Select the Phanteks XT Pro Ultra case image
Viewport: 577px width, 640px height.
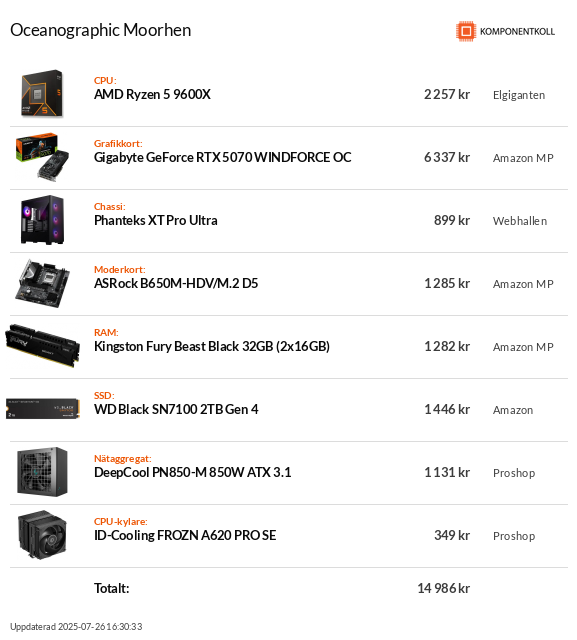coord(42,220)
